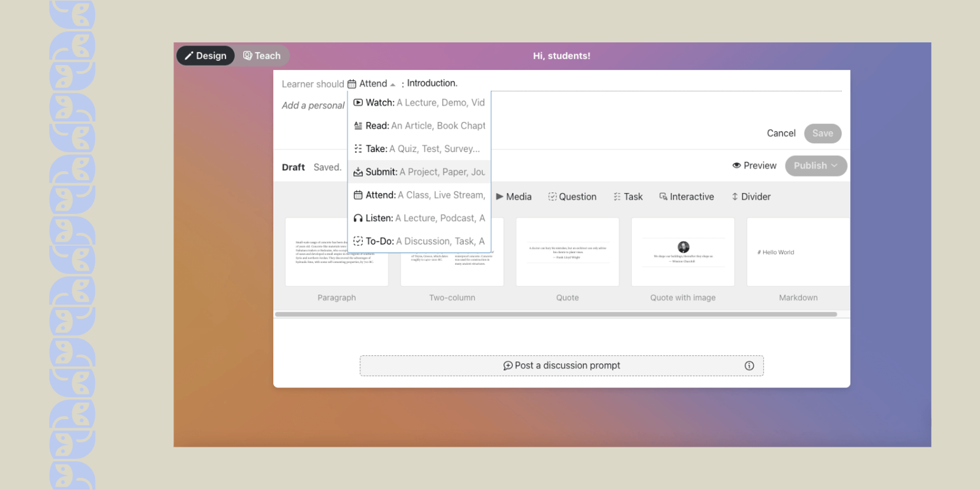Click the discussion speech-bubble plus icon
980x490 pixels.
(x=508, y=366)
